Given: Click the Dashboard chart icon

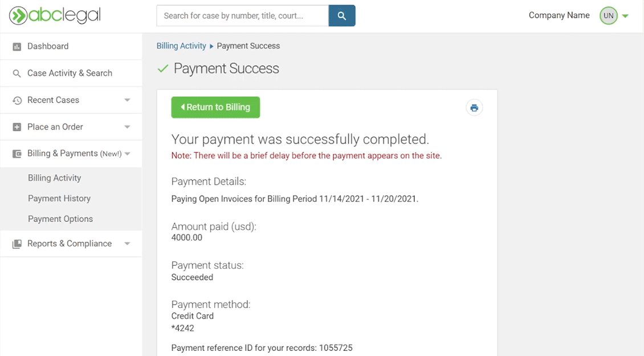Looking at the screenshot, I should (17, 47).
